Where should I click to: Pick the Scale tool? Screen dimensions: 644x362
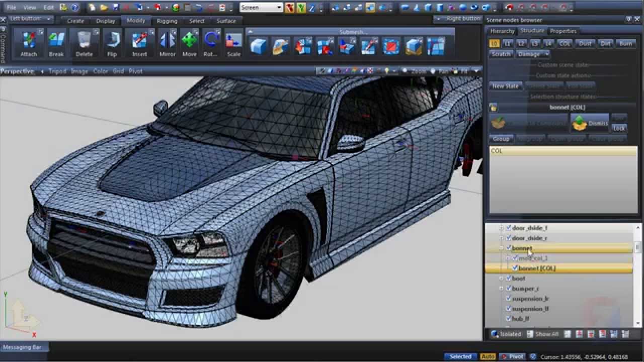pyautogui.click(x=233, y=44)
